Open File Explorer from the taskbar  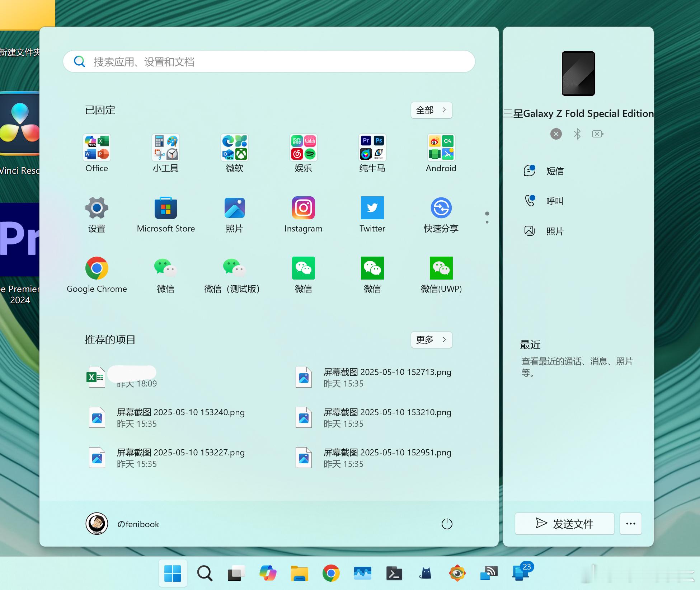click(299, 573)
